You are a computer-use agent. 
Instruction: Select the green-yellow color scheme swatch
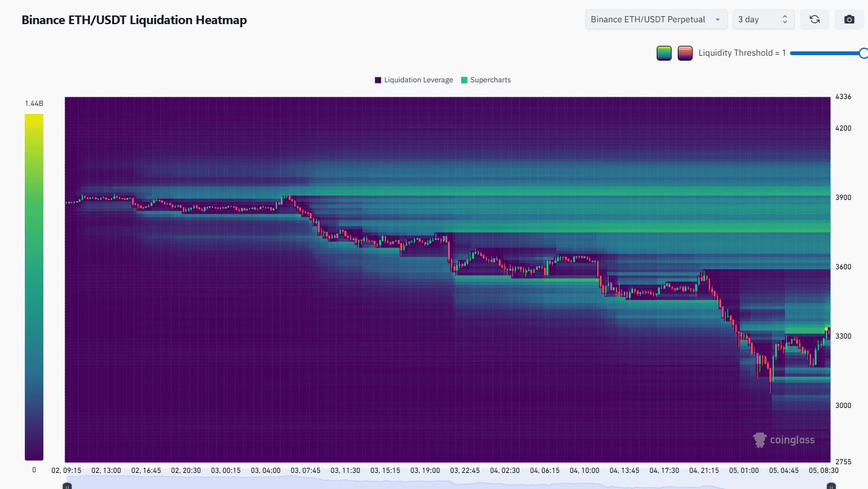click(x=664, y=53)
